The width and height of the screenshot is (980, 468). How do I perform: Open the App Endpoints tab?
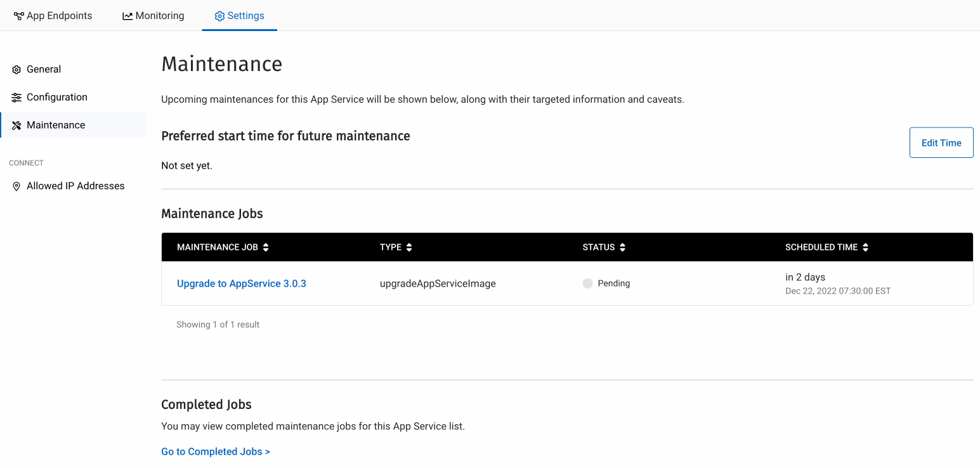click(x=53, y=15)
